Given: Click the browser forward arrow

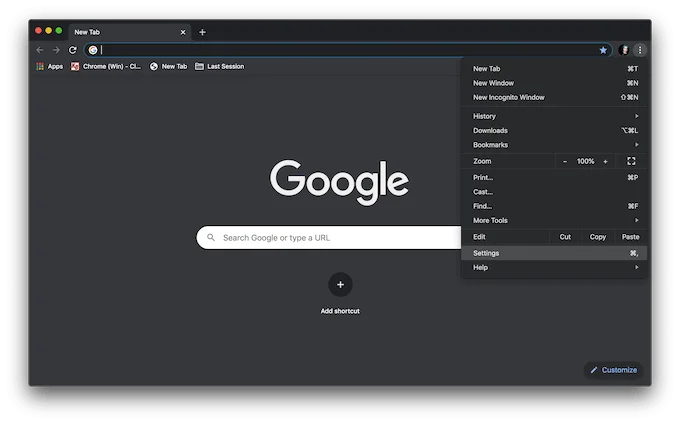Looking at the screenshot, I should [56, 50].
